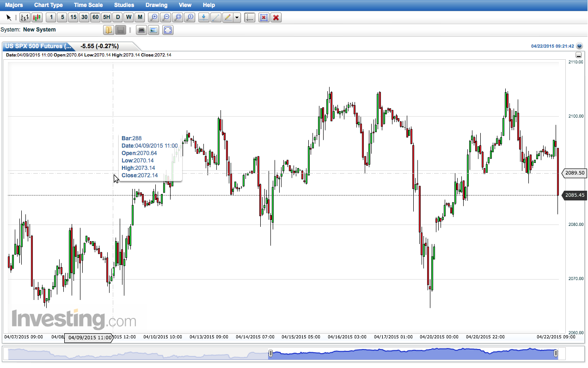The image size is (588, 368).
Task: Open the Studies menu
Action: coord(124,5)
